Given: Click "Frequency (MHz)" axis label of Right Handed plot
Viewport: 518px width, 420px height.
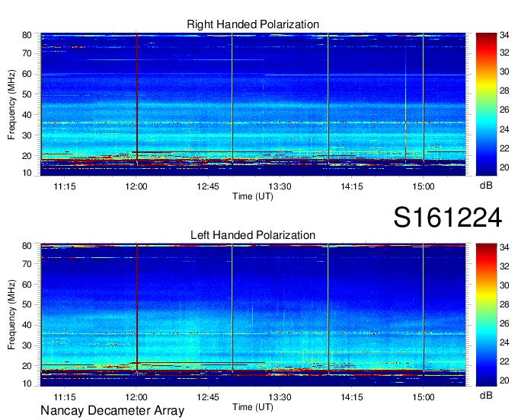Looking at the screenshot, I should (x=11, y=104).
